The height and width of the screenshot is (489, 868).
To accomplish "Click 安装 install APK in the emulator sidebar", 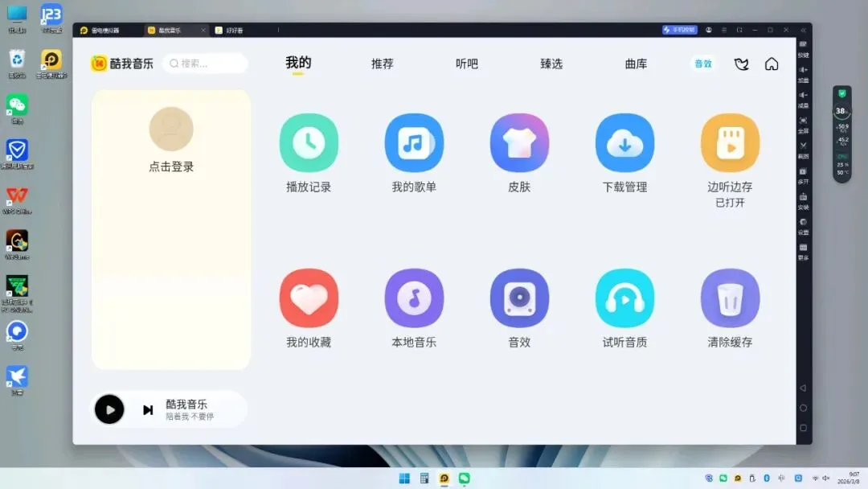I will point(803,201).
